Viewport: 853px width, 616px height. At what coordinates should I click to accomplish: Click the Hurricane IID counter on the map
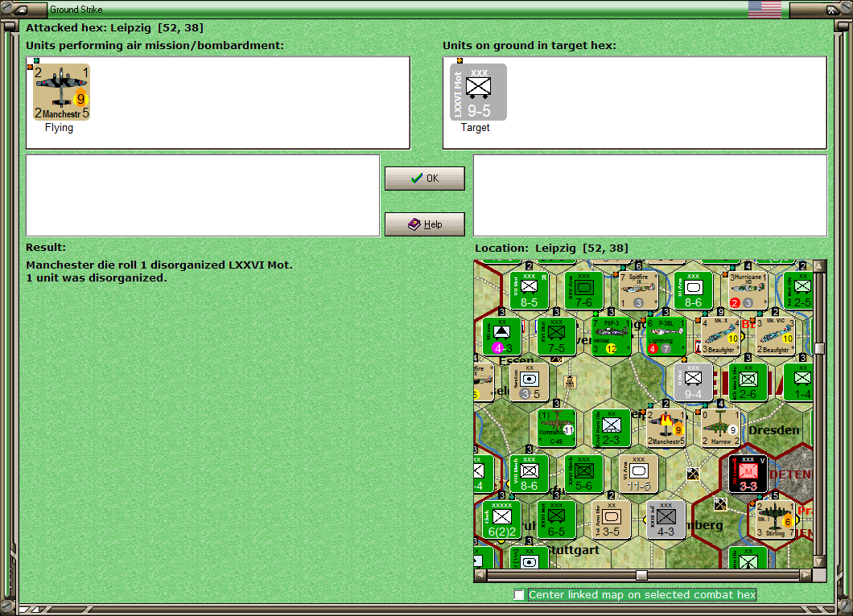[x=748, y=290]
